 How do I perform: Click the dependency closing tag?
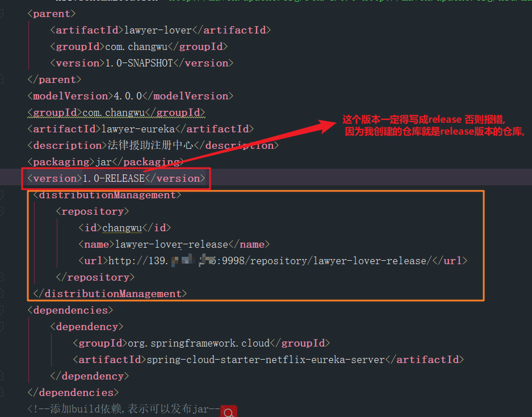tap(89, 376)
